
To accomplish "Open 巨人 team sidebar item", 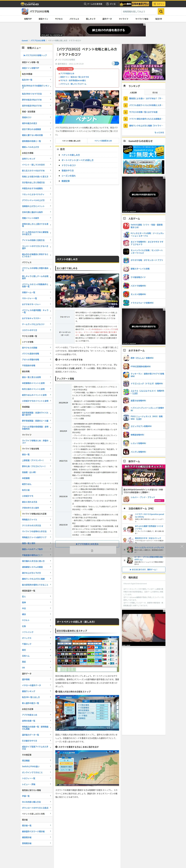I will [37, 596].
